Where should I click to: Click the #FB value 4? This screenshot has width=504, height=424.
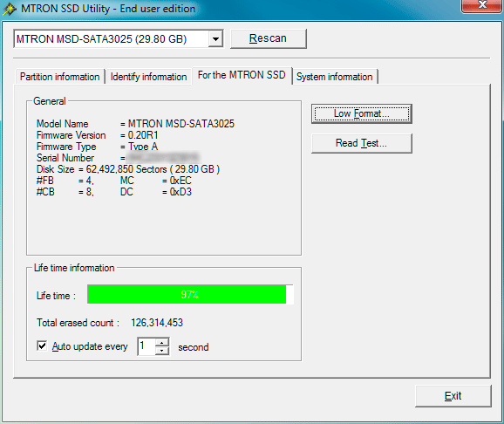pyautogui.click(x=89, y=181)
